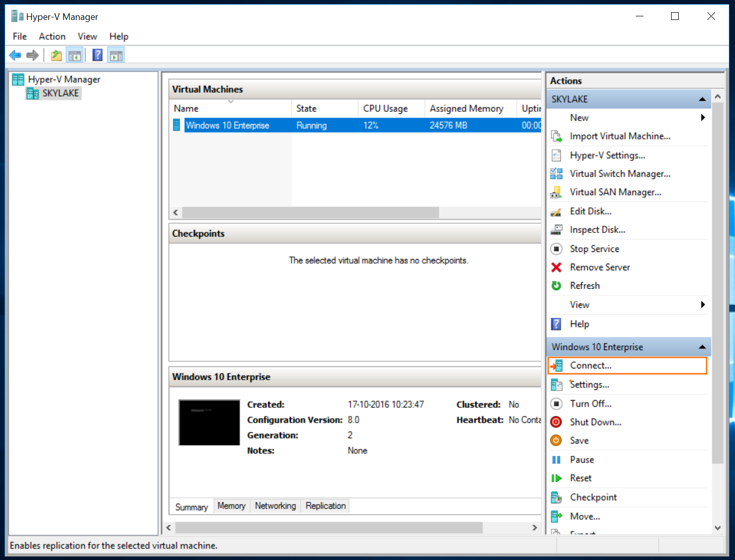Toggle the Show/Hide Action Pane toolbar icon
This screenshot has width=735, height=560.
[116, 55]
